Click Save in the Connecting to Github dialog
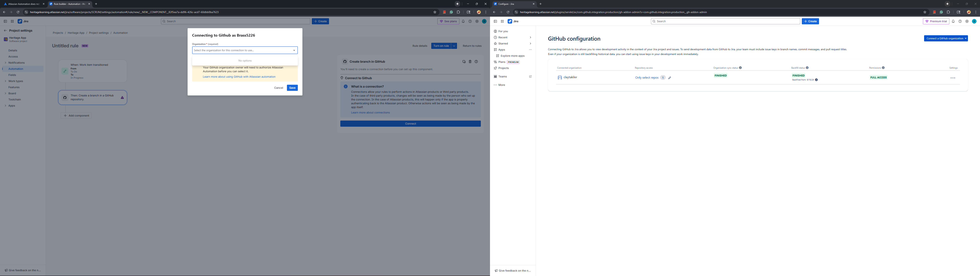980x276 pixels. [292, 88]
